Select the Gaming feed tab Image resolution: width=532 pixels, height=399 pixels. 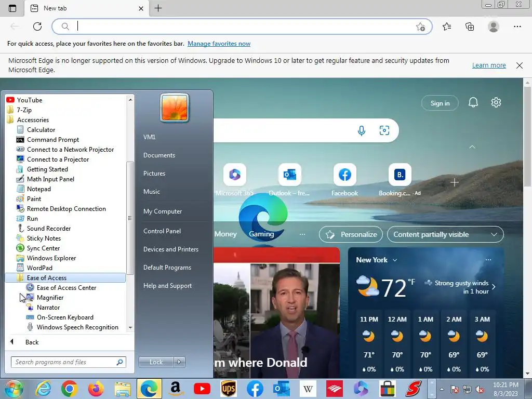pos(261,234)
